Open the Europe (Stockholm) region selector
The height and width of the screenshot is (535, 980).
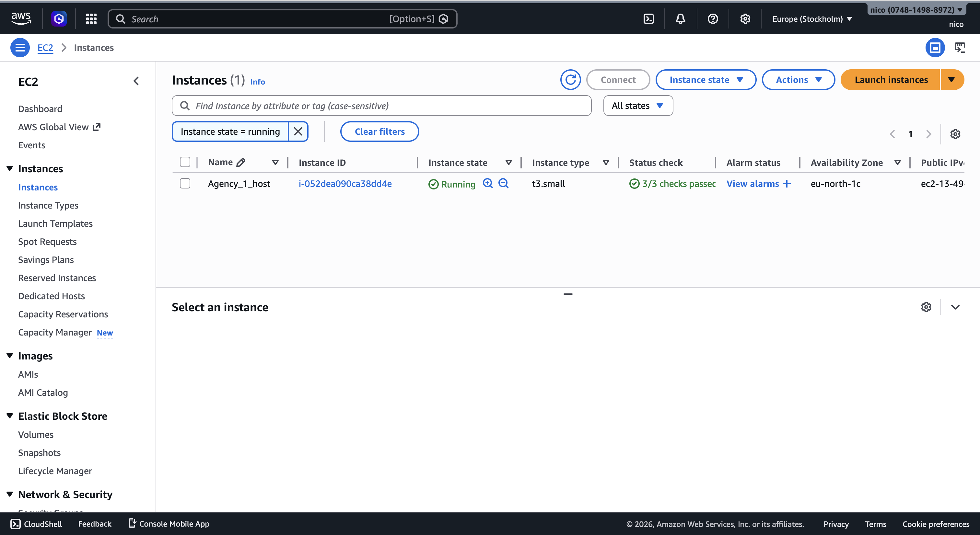pos(812,19)
